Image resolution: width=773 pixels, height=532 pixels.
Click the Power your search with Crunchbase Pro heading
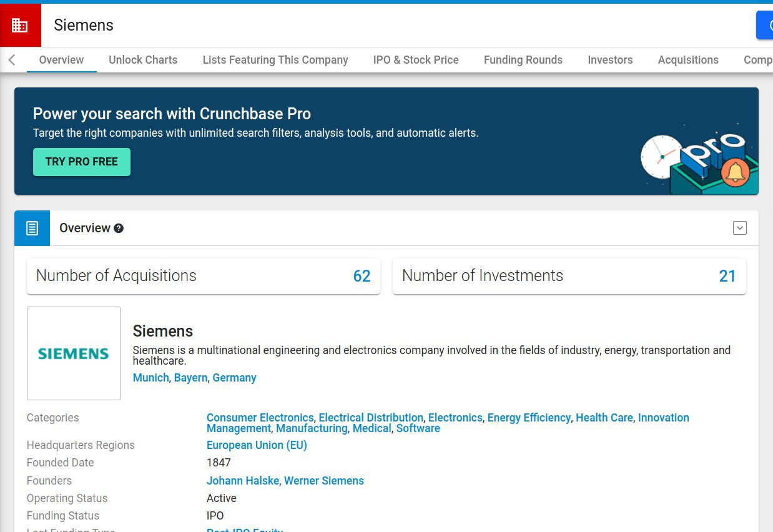coord(172,114)
